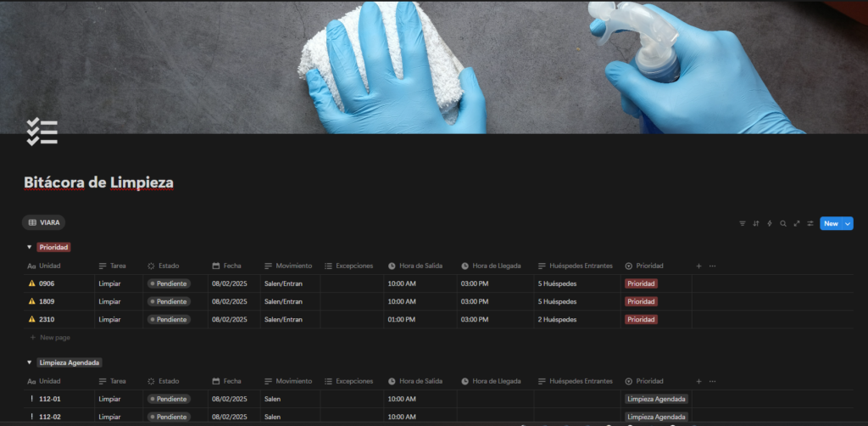The width and height of the screenshot is (868, 426).
Task: Change Pendiente status of unit 1809
Action: [x=169, y=301]
